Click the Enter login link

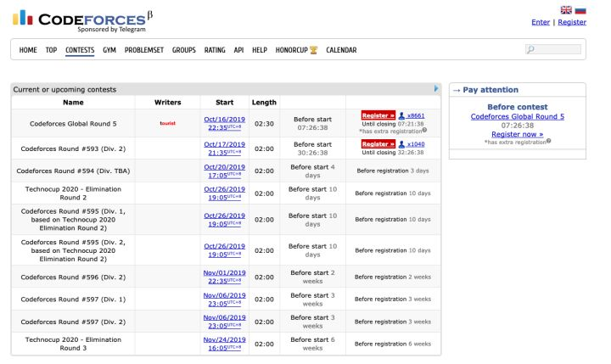point(541,22)
